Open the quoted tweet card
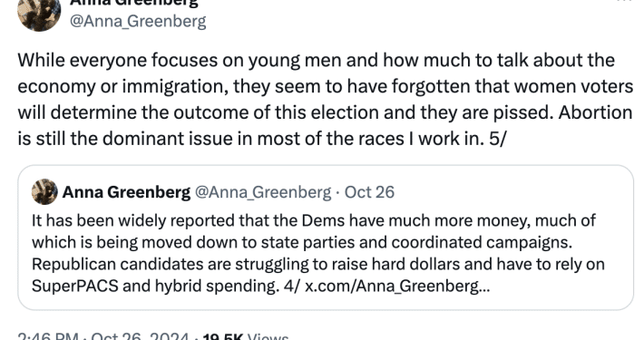 [x=326, y=238]
